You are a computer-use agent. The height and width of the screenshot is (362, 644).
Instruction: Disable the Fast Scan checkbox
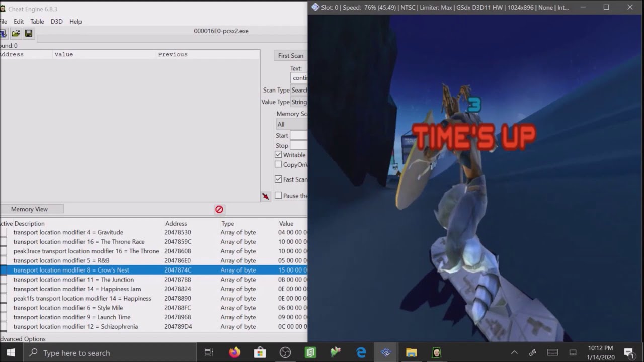tap(278, 179)
